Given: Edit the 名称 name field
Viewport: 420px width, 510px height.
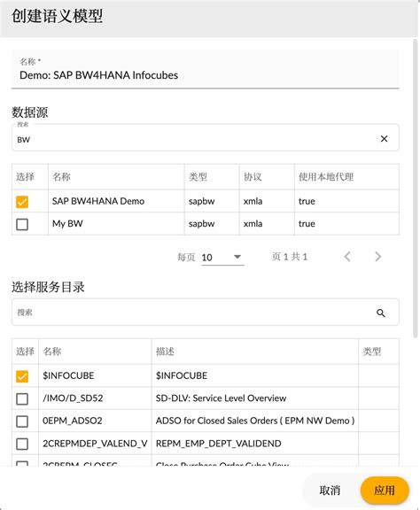Looking at the screenshot, I should 205,69.
